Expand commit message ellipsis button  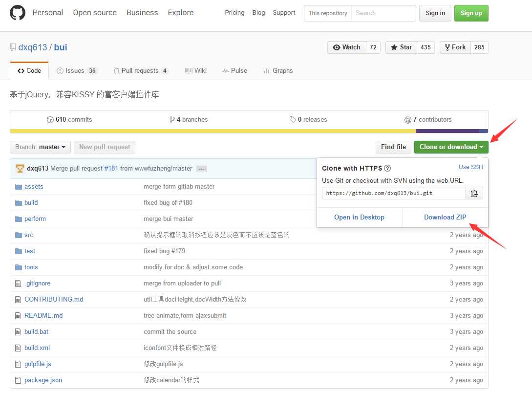click(x=202, y=169)
